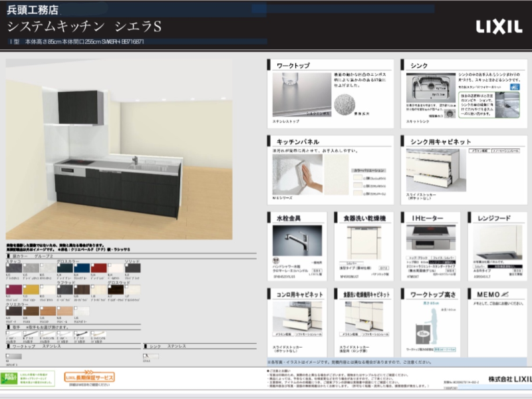Tick the checkbox on the dark gray stucco swatch
This screenshot has width=532, height=399.
coord(7,265)
